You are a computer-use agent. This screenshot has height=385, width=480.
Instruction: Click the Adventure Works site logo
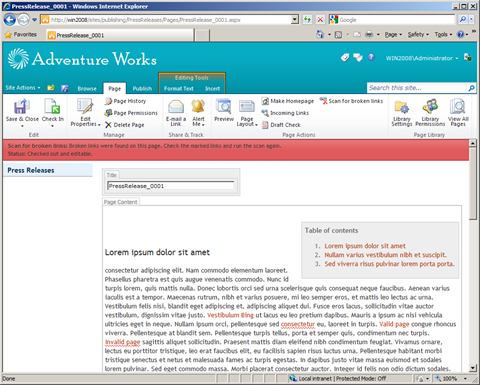pyautogui.click(x=82, y=59)
